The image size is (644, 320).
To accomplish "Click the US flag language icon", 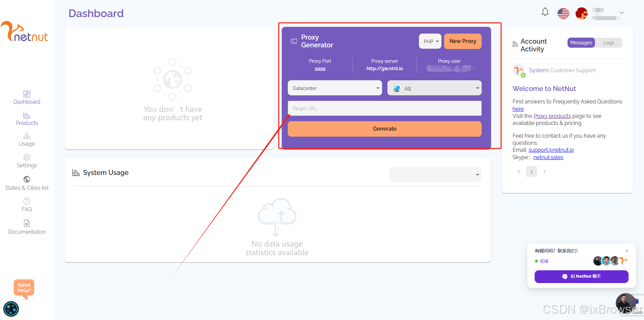I will click(x=563, y=13).
